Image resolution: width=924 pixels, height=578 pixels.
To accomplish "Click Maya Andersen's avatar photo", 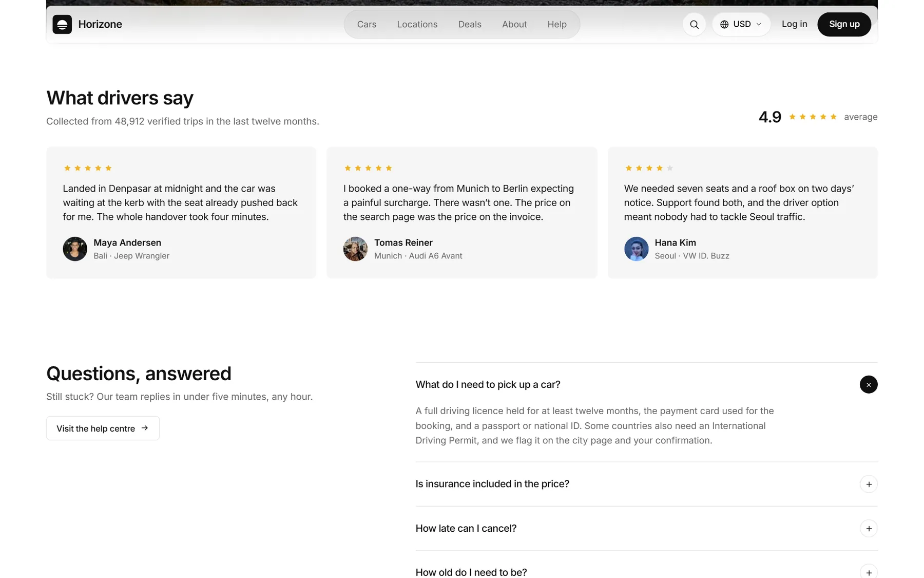I will (75, 249).
